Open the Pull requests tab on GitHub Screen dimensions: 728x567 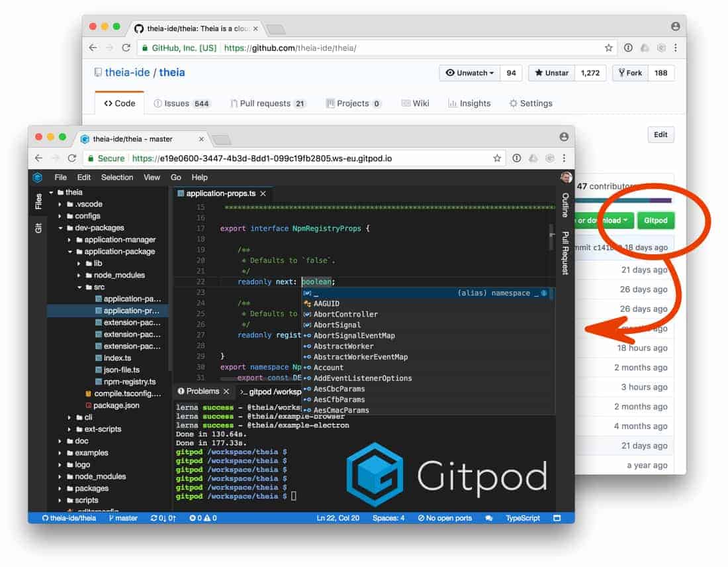(x=268, y=103)
